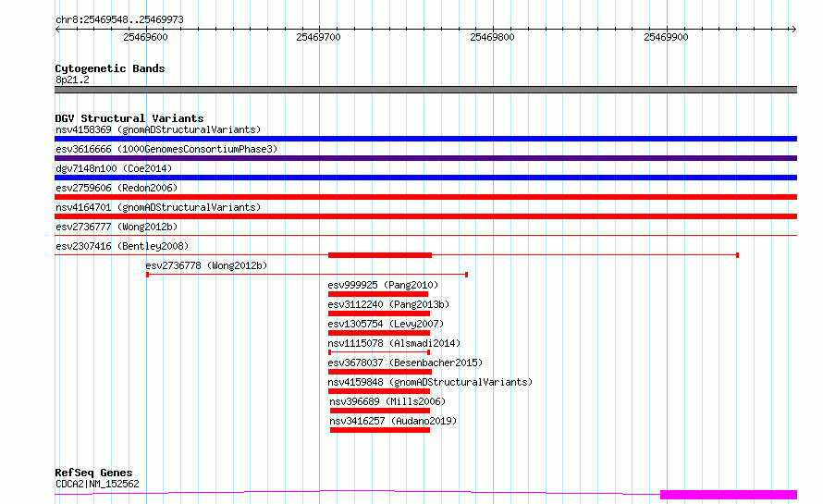823x504 pixels.
Task: Select the esv3616666 1000Genomes label
Action: 166,149
